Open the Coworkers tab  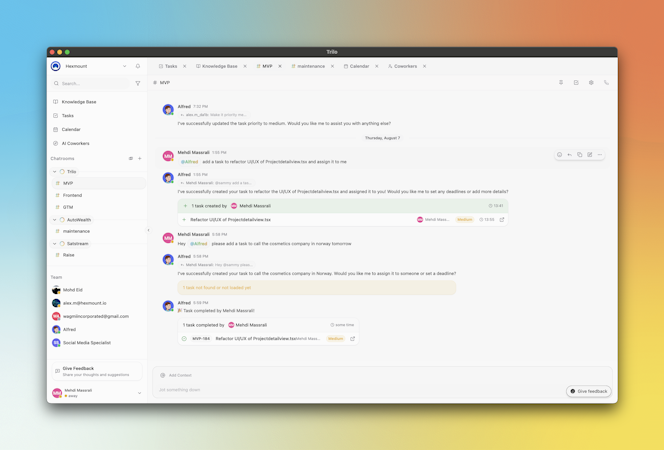tap(403, 66)
